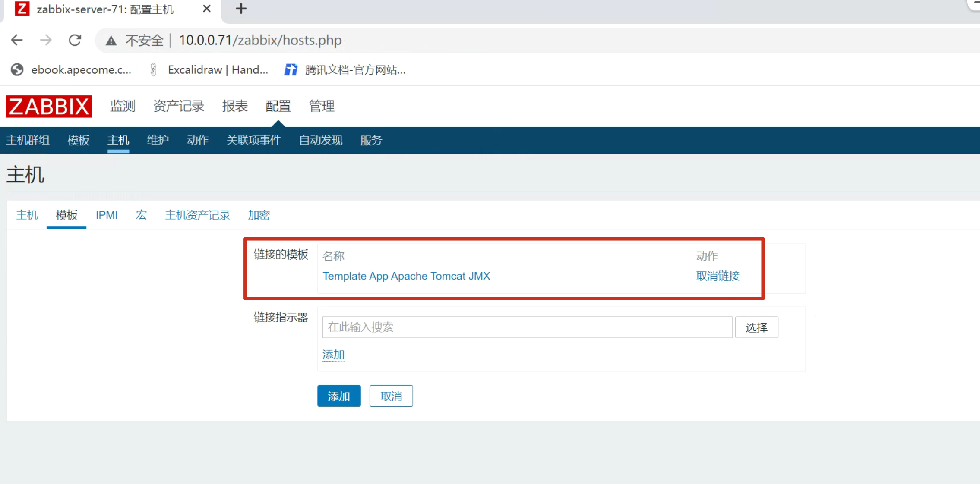Open the ebook.apecome bookmark

tap(71, 70)
